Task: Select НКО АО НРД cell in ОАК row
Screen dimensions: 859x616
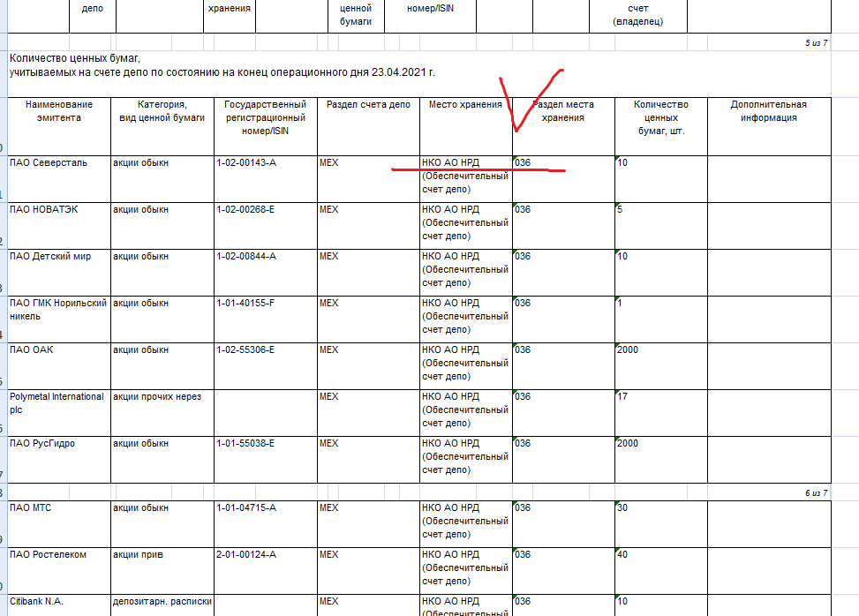Action: [466, 366]
